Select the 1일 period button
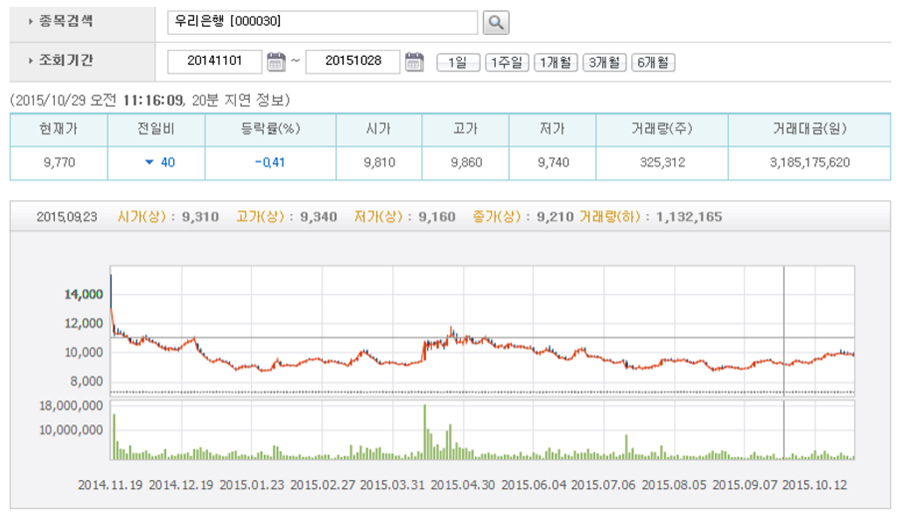This screenshot has height=514, width=900. click(458, 63)
